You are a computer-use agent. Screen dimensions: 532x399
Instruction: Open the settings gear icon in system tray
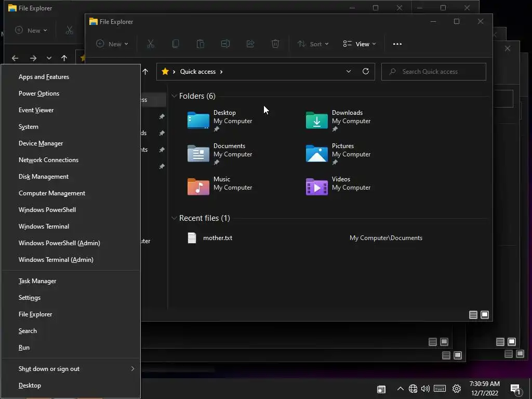click(x=457, y=389)
